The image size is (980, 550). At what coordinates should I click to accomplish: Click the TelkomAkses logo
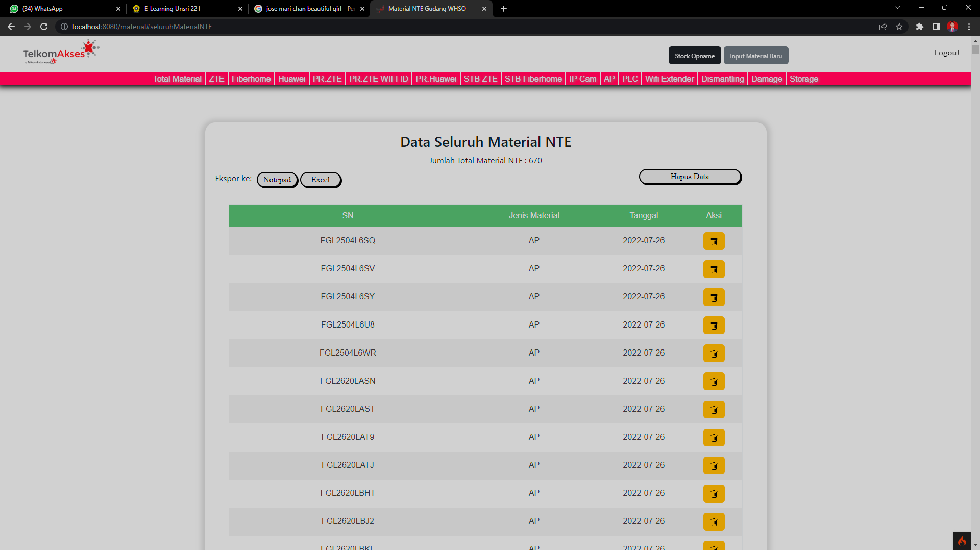[61, 52]
